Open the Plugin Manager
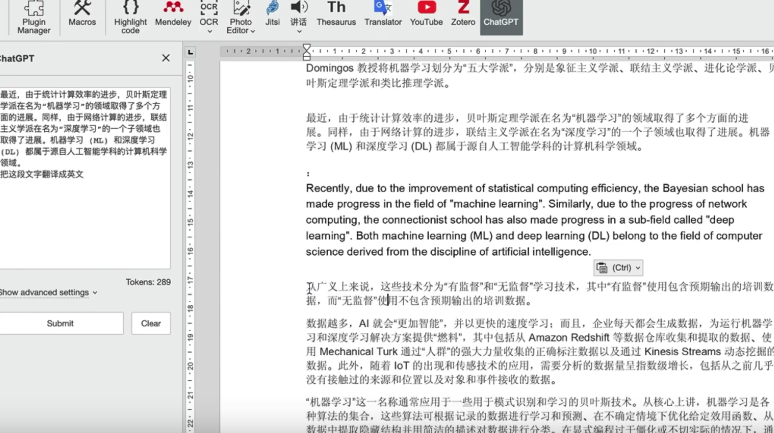This screenshot has width=774, height=433. point(33,15)
